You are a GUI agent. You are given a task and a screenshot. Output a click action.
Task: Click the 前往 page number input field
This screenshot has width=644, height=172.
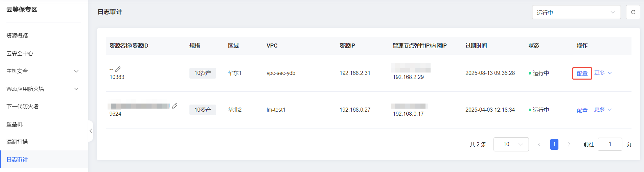tap(610, 144)
